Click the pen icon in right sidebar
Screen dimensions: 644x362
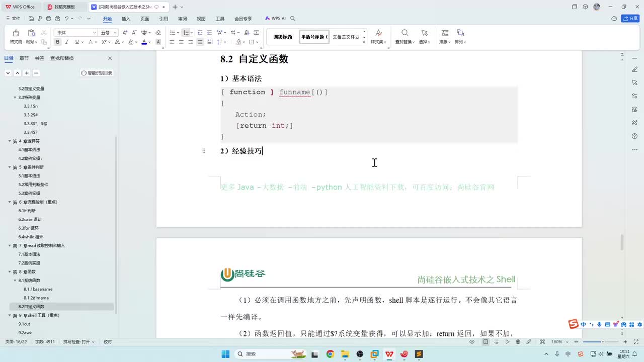(634, 69)
